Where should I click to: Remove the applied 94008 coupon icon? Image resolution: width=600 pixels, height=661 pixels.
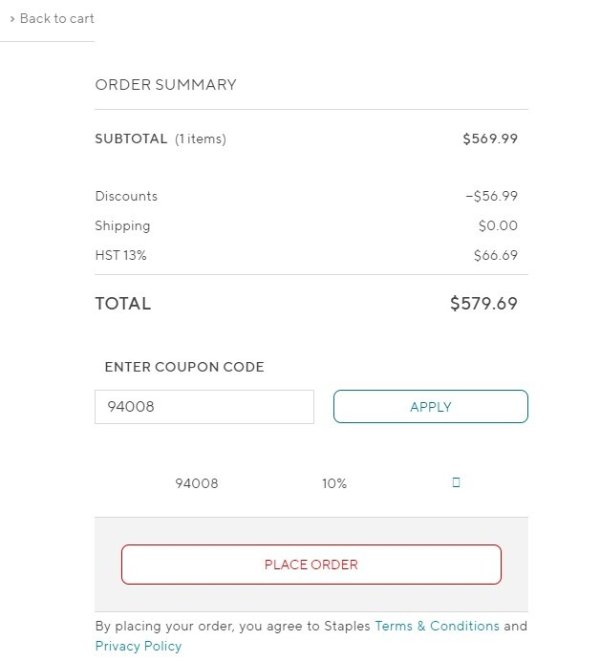(x=456, y=482)
